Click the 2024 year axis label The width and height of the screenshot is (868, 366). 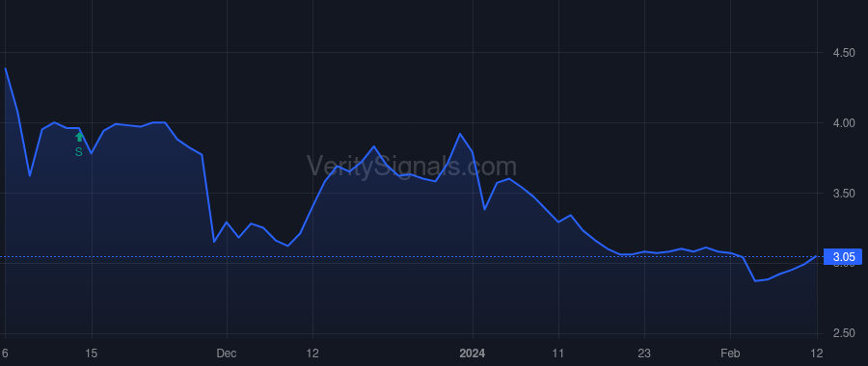click(473, 353)
